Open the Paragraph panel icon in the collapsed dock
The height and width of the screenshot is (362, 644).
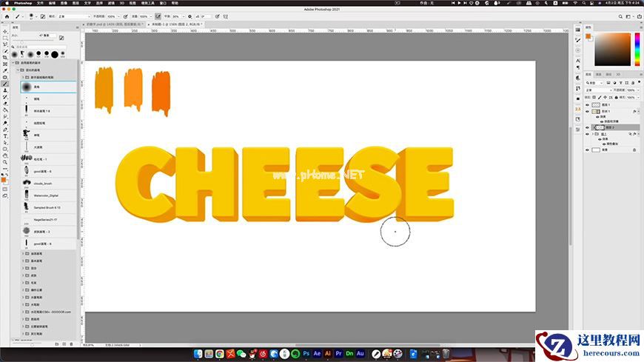578,67
